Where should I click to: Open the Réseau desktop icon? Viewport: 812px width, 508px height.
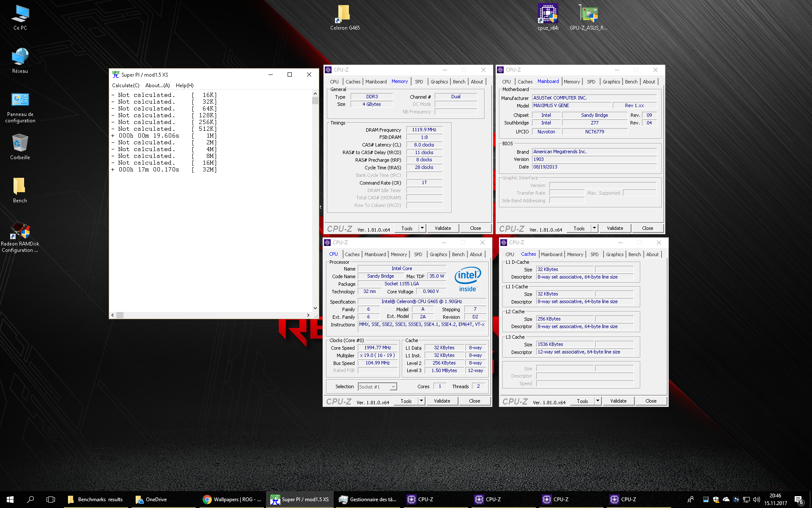click(x=20, y=61)
